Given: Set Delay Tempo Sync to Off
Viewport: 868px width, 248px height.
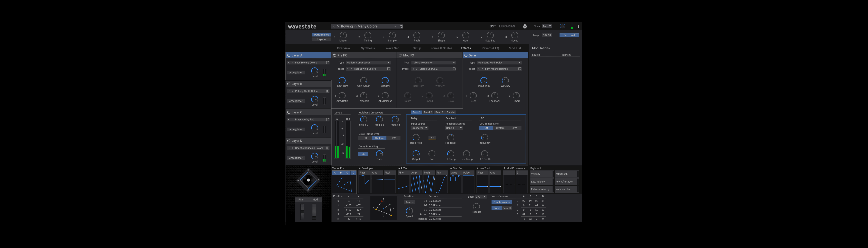Looking at the screenshot, I should click(x=365, y=138).
